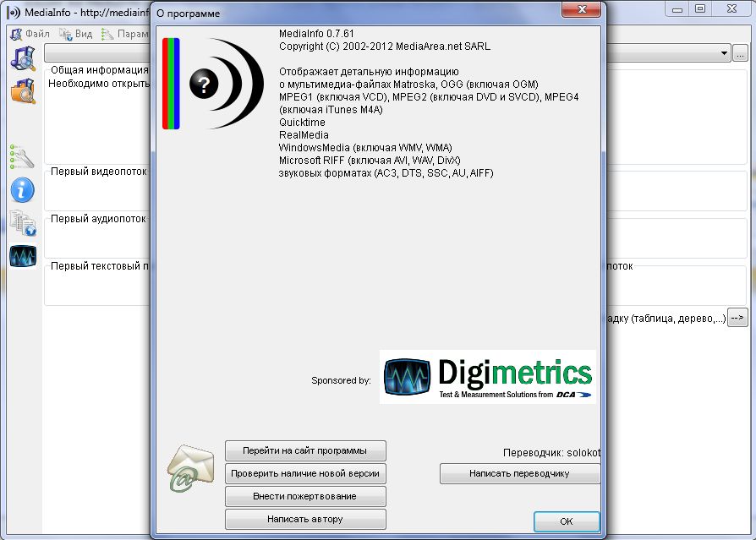Click the export documents icon in sidebar
Screen dimensions: 756x540
[23, 223]
